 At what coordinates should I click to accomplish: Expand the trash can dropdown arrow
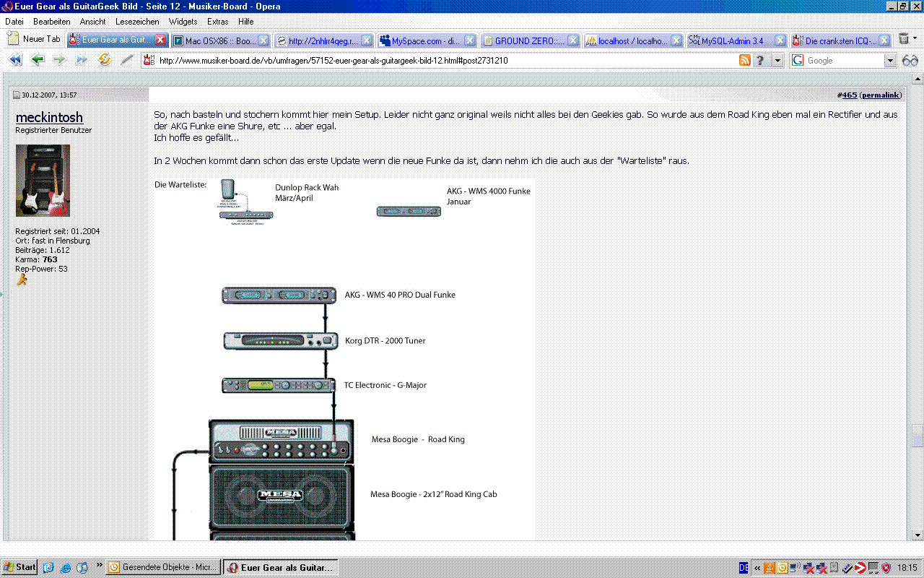pyautogui.click(x=915, y=39)
